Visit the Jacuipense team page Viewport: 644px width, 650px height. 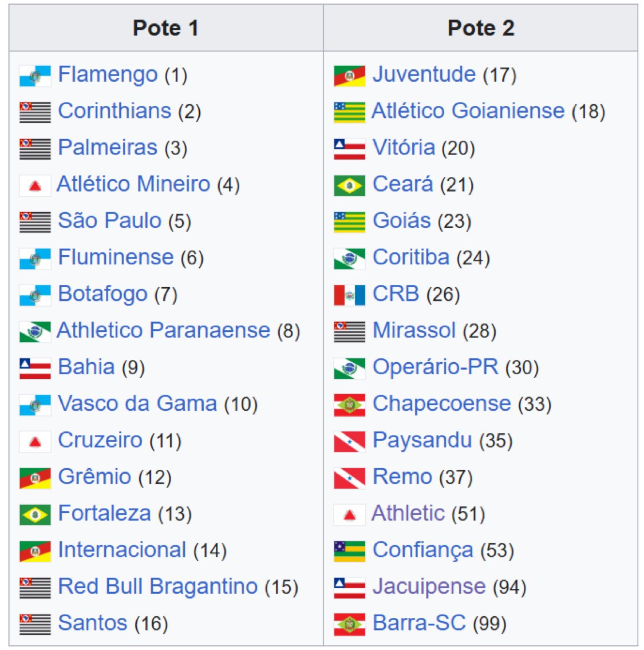pyautogui.click(x=429, y=586)
